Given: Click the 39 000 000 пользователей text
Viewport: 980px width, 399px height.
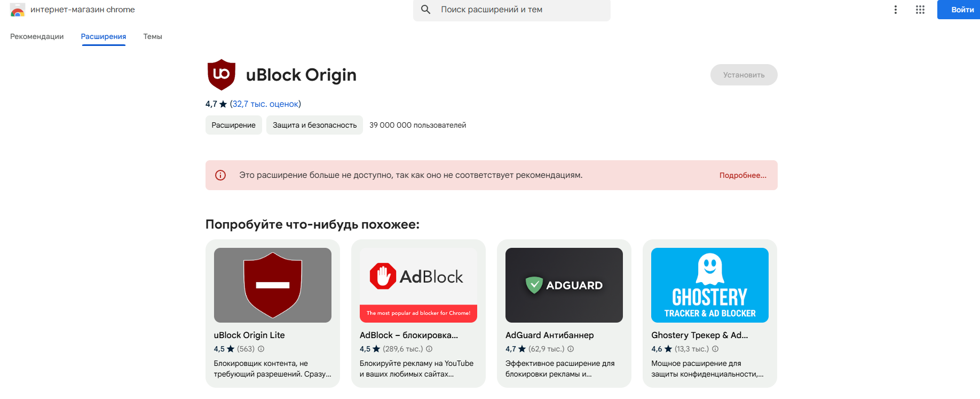Looking at the screenshot, I should tap(418, 125).
